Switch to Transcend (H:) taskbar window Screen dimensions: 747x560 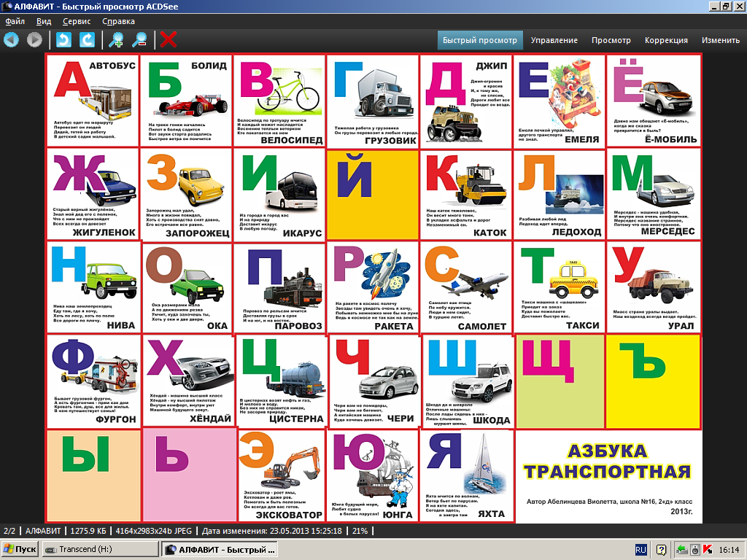point(100,549)
